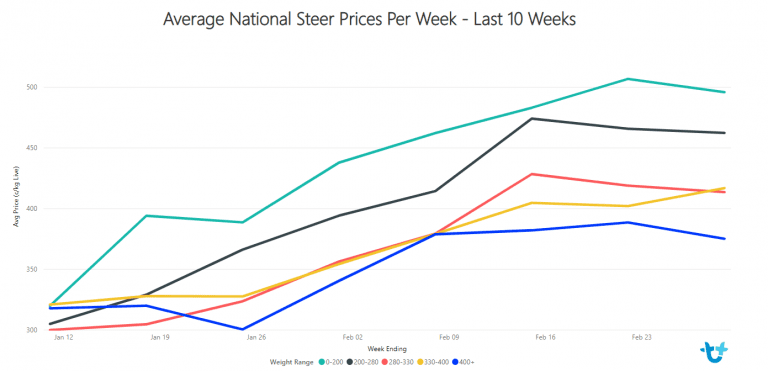The height and width of the screenshot is (371, 768).
Task: Click the red 280-330 legend dot
Action: pos(384,362)
